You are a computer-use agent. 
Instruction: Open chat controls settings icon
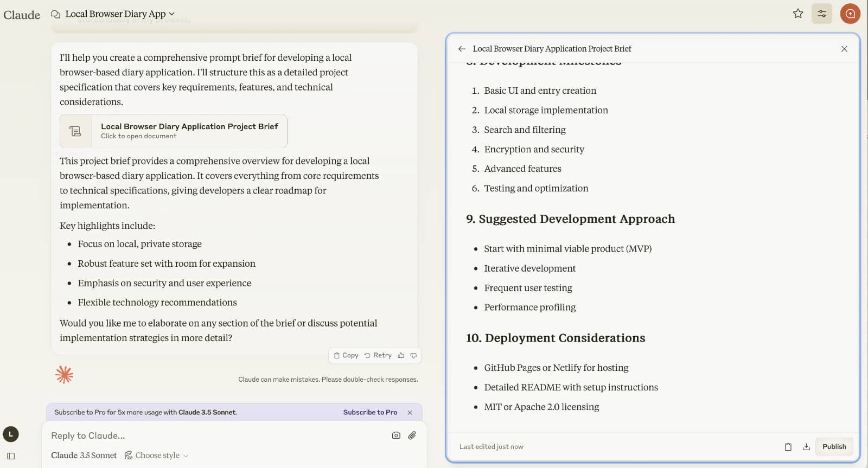pos(821,14)
